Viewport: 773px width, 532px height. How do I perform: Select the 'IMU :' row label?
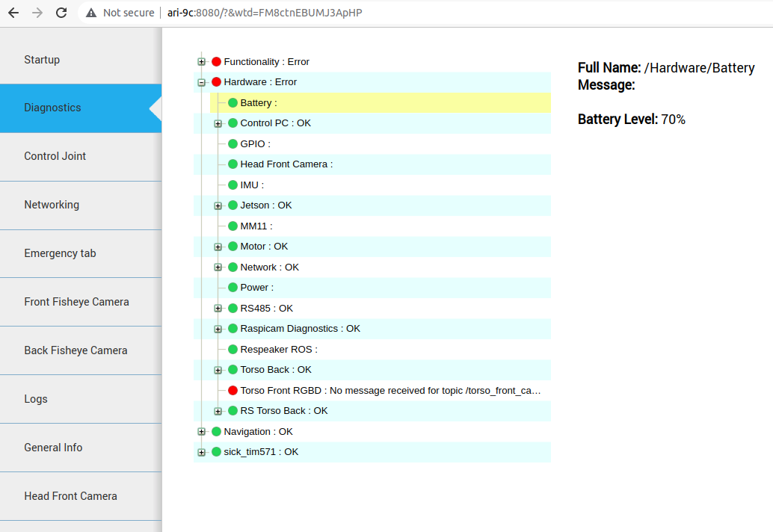[252, 185]
